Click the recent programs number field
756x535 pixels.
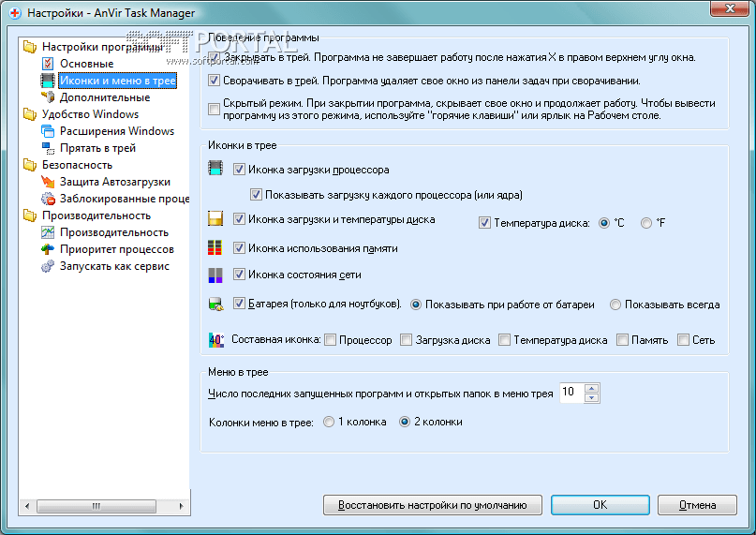pos(571,393)
